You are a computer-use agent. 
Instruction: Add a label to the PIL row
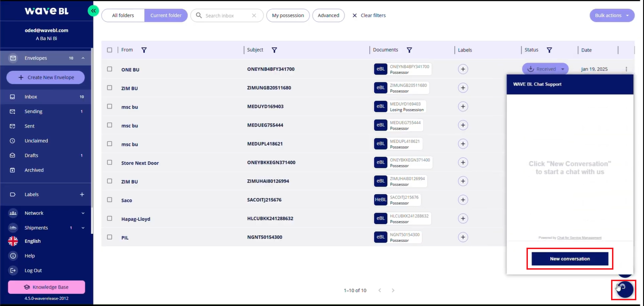click(x=462, y=237)
